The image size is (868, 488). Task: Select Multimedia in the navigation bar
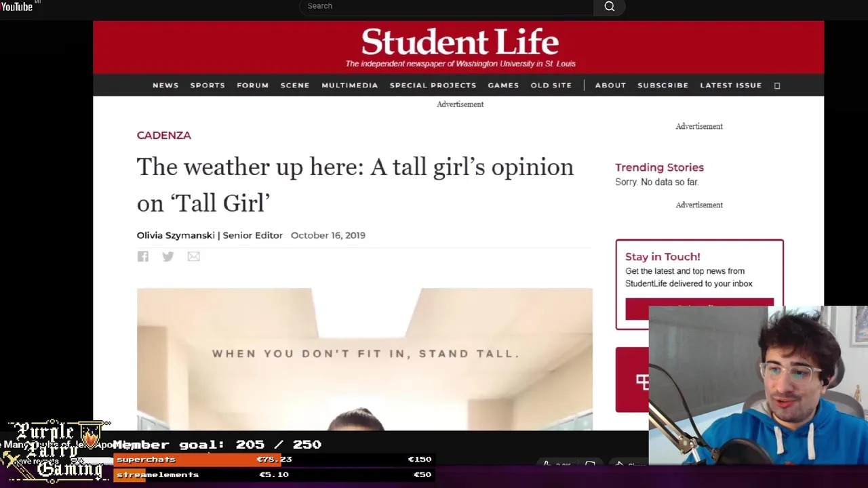point(349,85)
